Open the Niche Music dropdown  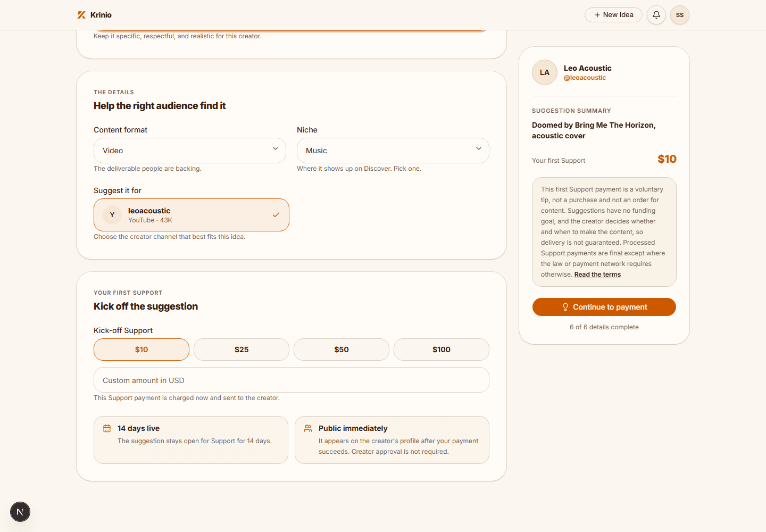393,151
